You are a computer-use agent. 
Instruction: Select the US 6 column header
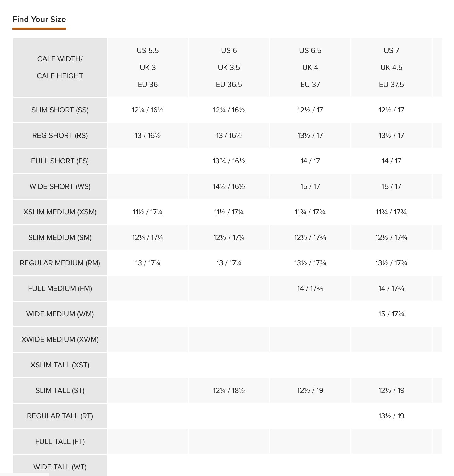[x=229, y=67]
